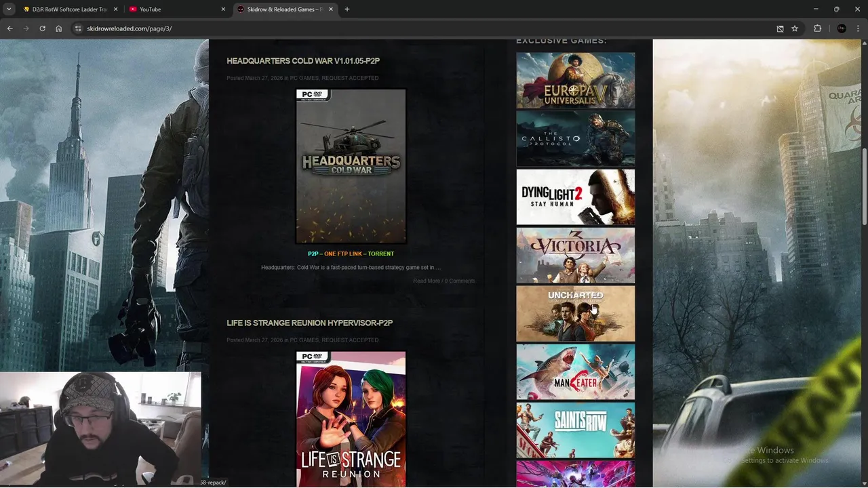Click the address bar URL field
This screenshot has height=488, width=868.
(x=427, y=28)
